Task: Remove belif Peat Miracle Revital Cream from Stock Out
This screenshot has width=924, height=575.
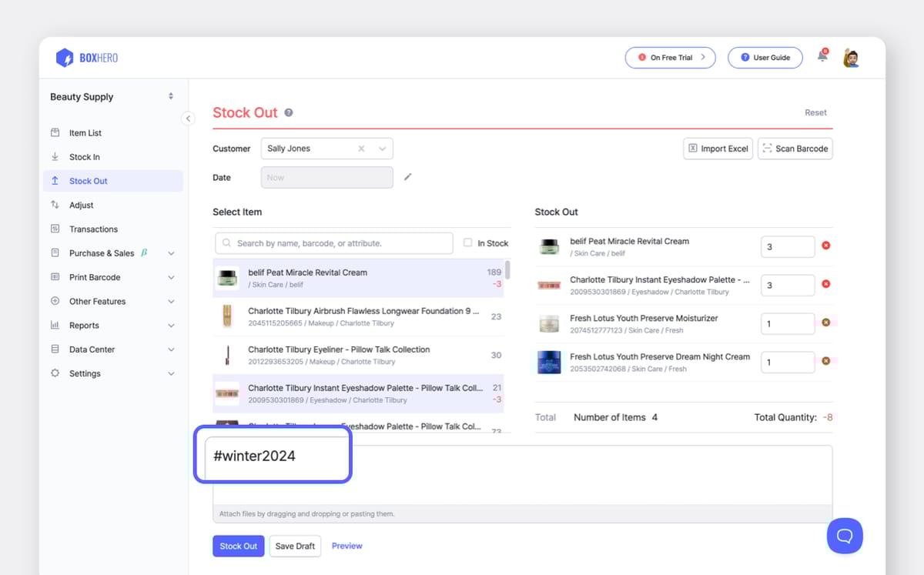Action: tap(825, 245)
